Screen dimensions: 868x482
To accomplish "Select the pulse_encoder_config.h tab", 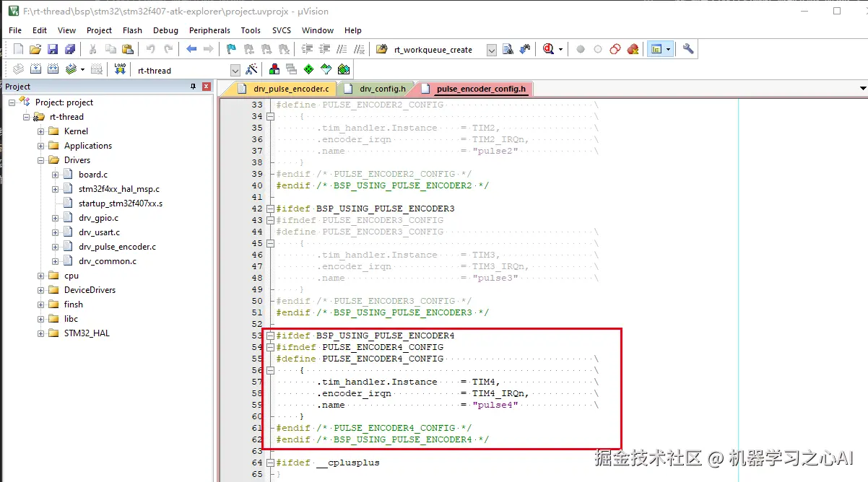I will pyautogui.click(x=474, y=89).
